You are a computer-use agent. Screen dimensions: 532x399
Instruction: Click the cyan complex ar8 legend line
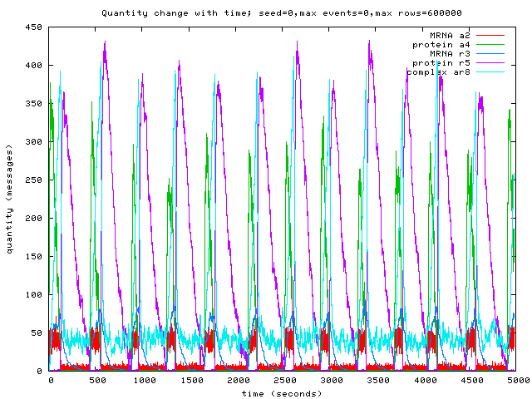(x=491, y=72)
